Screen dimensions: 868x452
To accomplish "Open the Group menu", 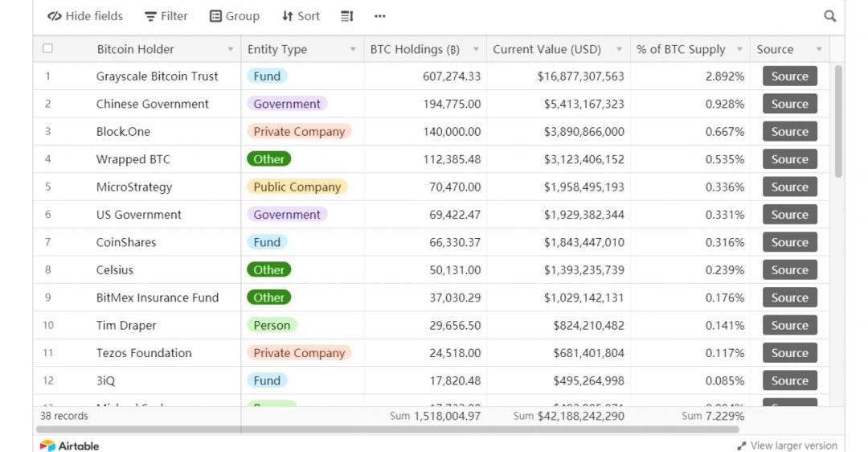I will pos(234,16).
